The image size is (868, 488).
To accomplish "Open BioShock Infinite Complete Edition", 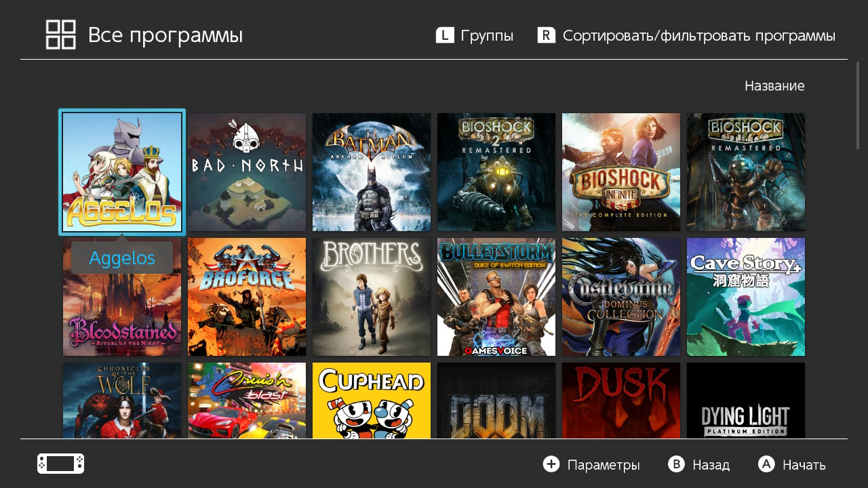I will (621, 172).
